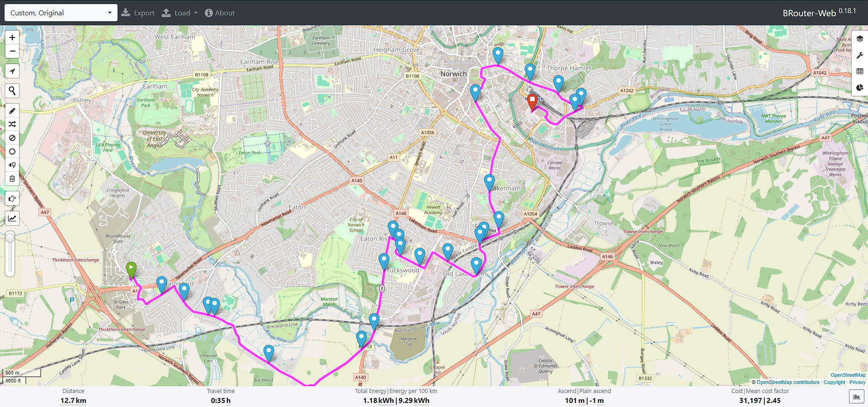868x407 pixels.
Task: Toggle the points of interest marker tool
Action: click(x=12, y=165)
